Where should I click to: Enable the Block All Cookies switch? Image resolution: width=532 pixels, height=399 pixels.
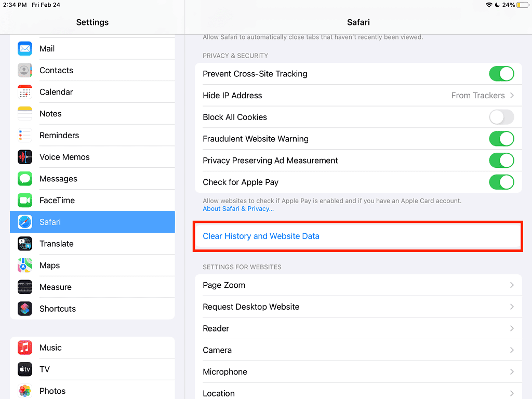point(501,117)
